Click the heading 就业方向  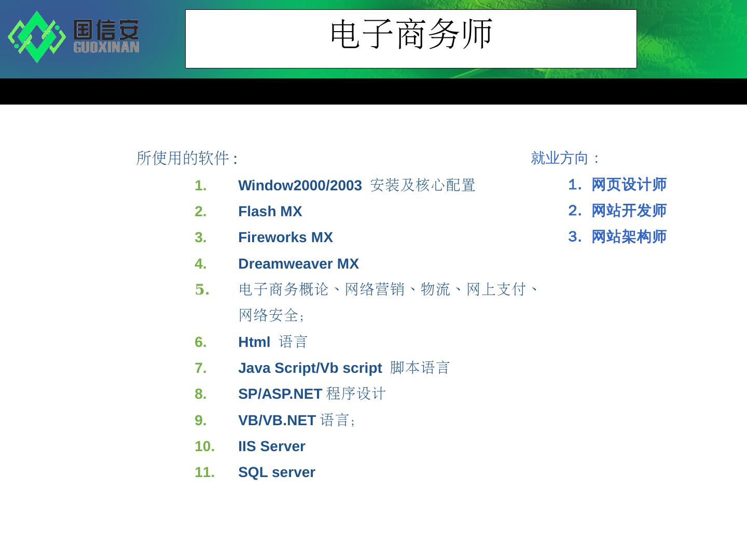coord(565,158)
